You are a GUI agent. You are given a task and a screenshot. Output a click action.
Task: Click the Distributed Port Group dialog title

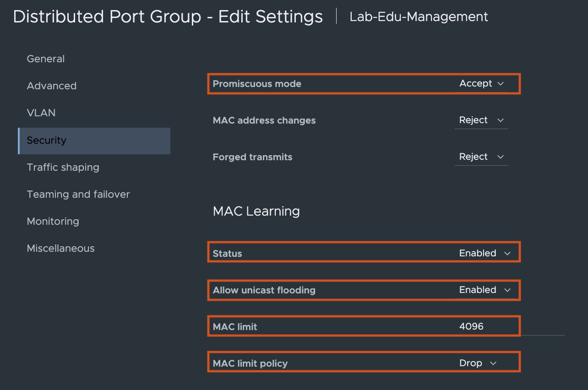click(168, 17)
